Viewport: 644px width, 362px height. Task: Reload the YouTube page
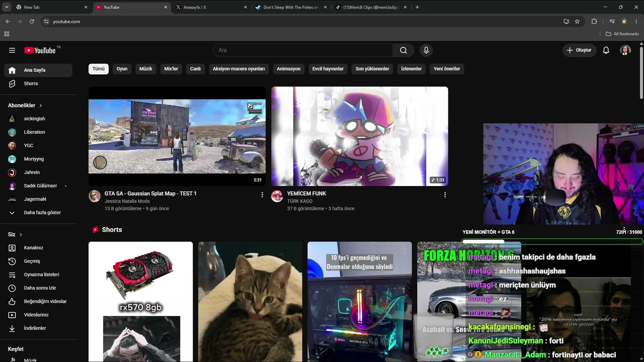point(32,22)
